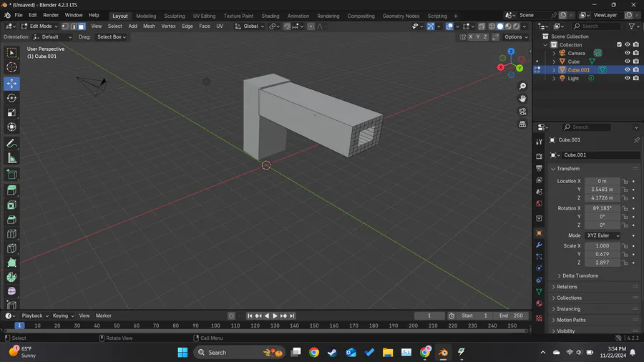Select the Extrude Region tool
This screenshot has width=644, height=362.
[11, 190]
